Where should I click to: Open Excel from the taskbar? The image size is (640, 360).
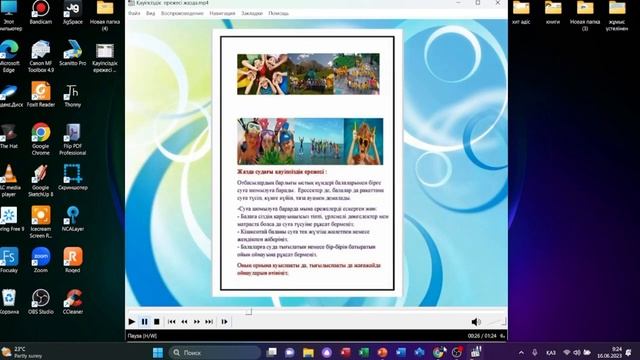pos(364,352)
